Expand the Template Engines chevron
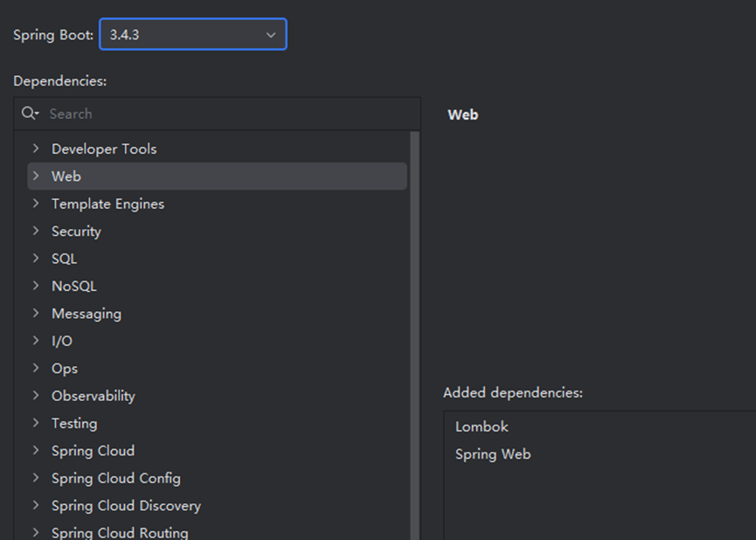The height and width of the screenshot is (540, 756). [x=36, y=204]
